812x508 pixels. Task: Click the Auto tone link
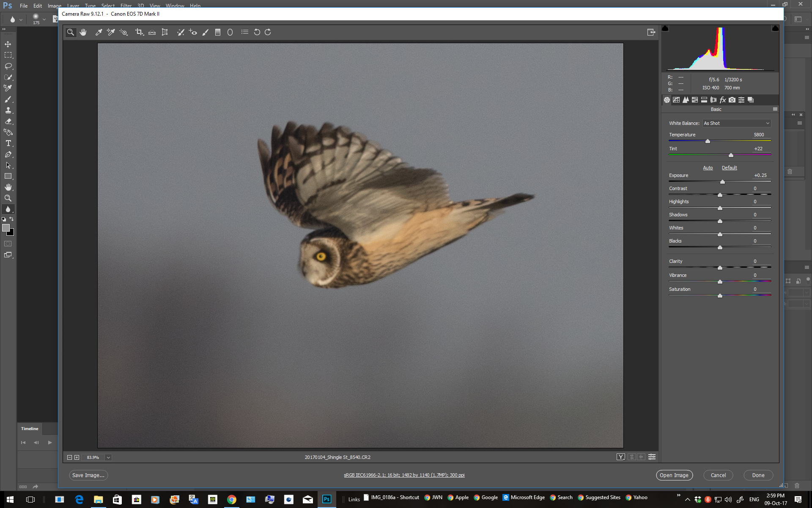(x=708, y=168)
